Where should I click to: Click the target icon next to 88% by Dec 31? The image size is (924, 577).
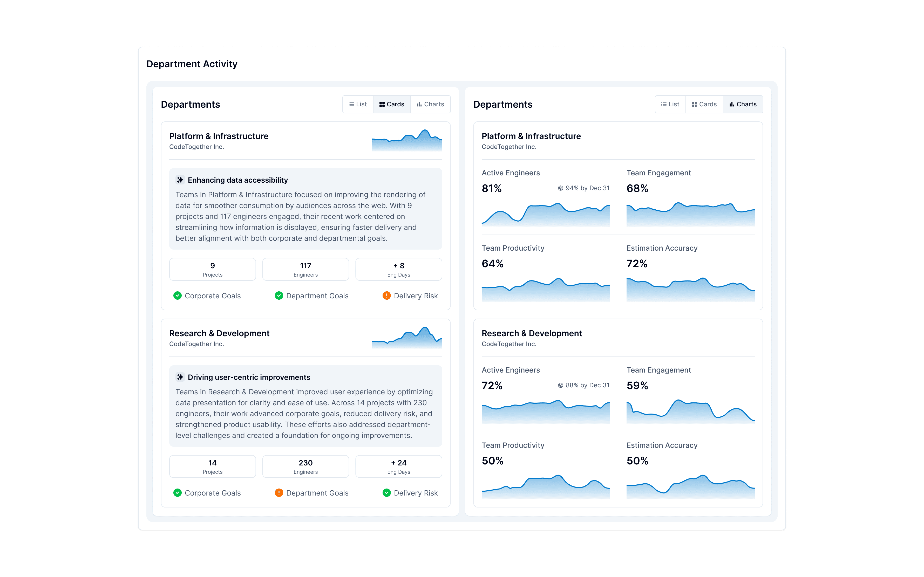click(560, 386)
